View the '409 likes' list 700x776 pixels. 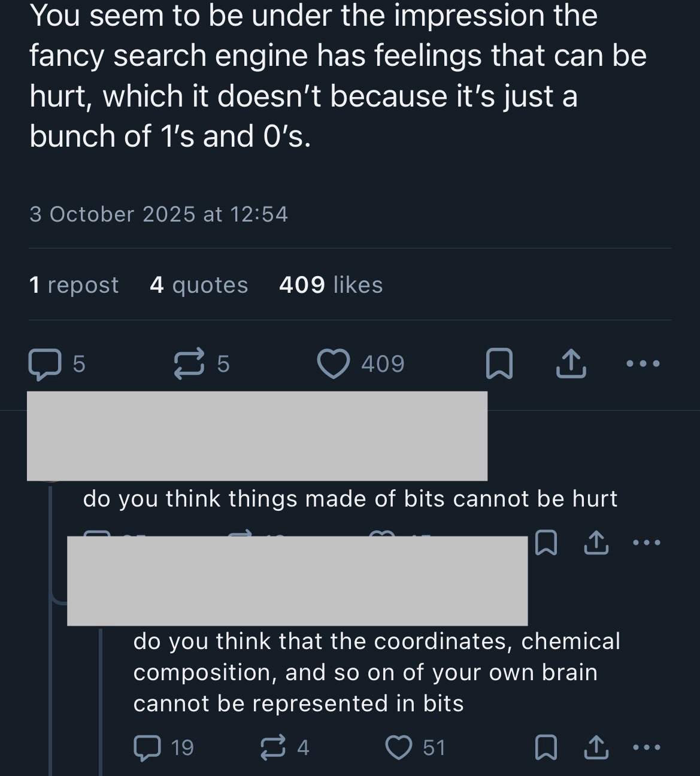coord(331,285)
